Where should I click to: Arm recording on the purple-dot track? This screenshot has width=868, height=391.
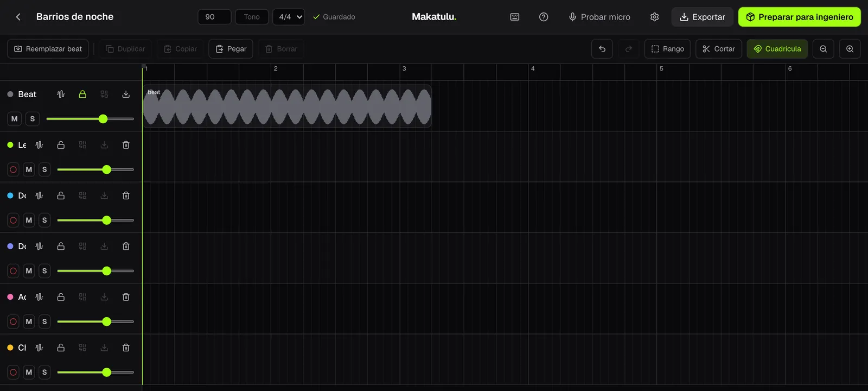tap(14, 271)
